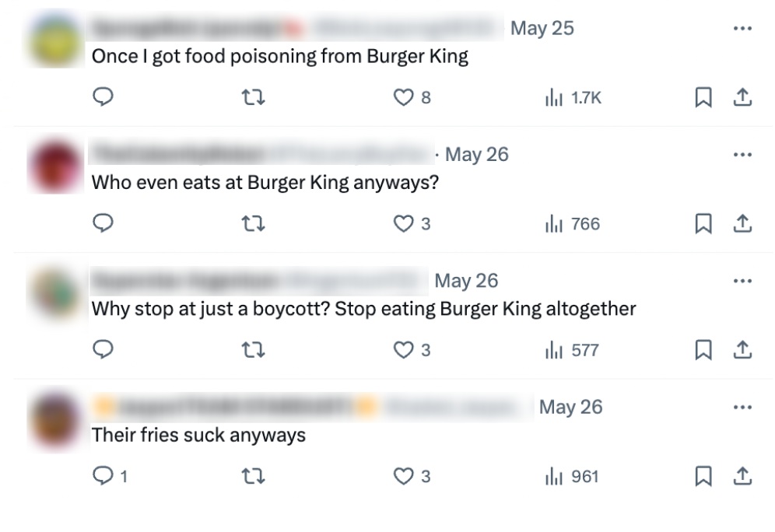The width and height of the screenshot is (775, 532).
Task: Share the 'Their fries suck anyways' tweet
Action: click(x=741, y=475)
